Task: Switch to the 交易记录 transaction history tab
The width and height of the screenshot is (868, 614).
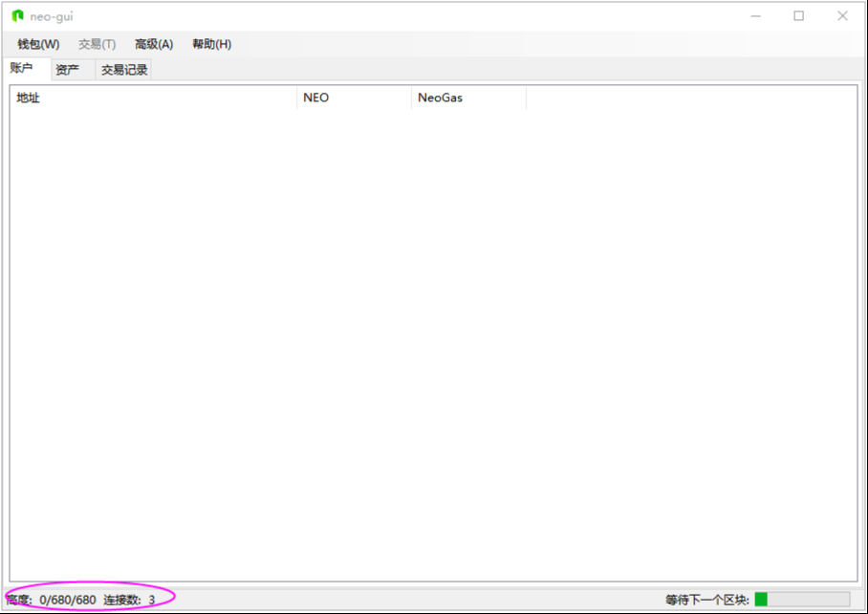Action: [x=124, y=70]
